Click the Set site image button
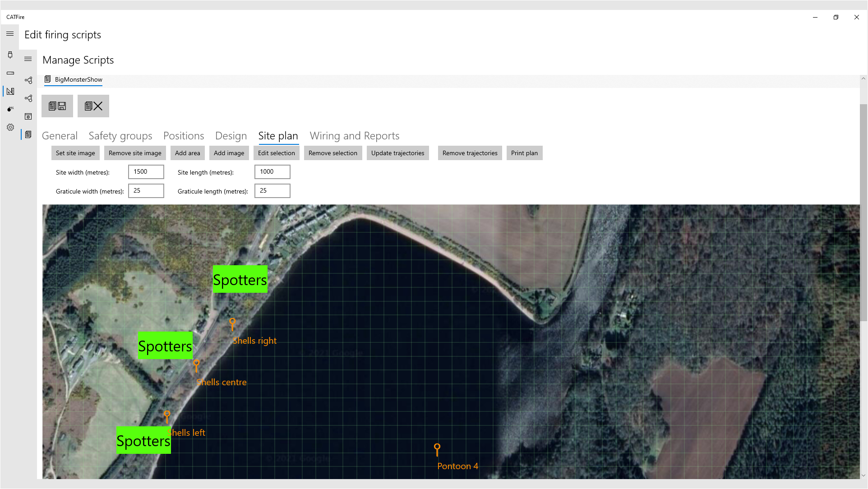 pyautogui.click(x=75, y=153)
